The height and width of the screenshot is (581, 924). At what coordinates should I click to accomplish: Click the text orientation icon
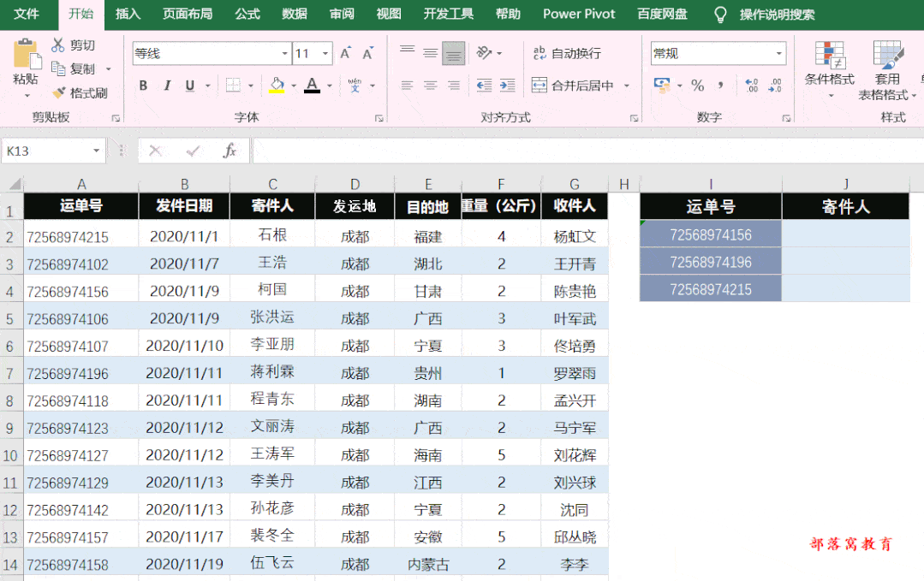[484, 53]
